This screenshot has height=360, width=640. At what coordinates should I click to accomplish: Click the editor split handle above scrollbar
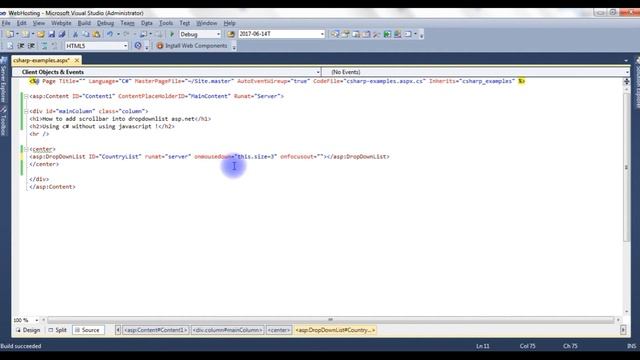[x=627, y=81]
